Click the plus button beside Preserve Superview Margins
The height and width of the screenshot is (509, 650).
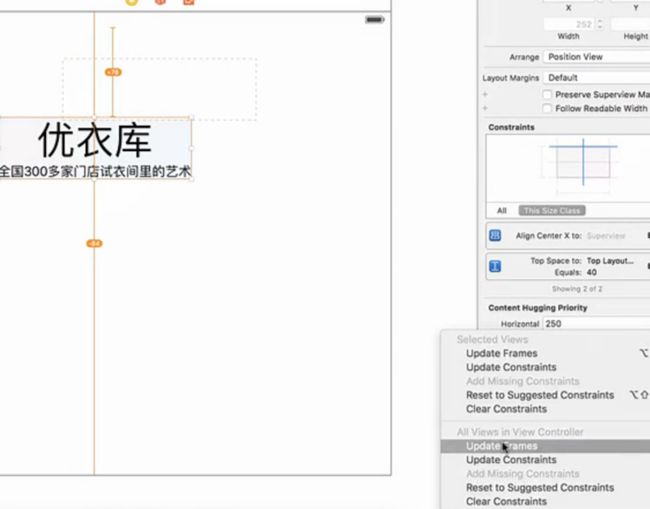(485, 95)
